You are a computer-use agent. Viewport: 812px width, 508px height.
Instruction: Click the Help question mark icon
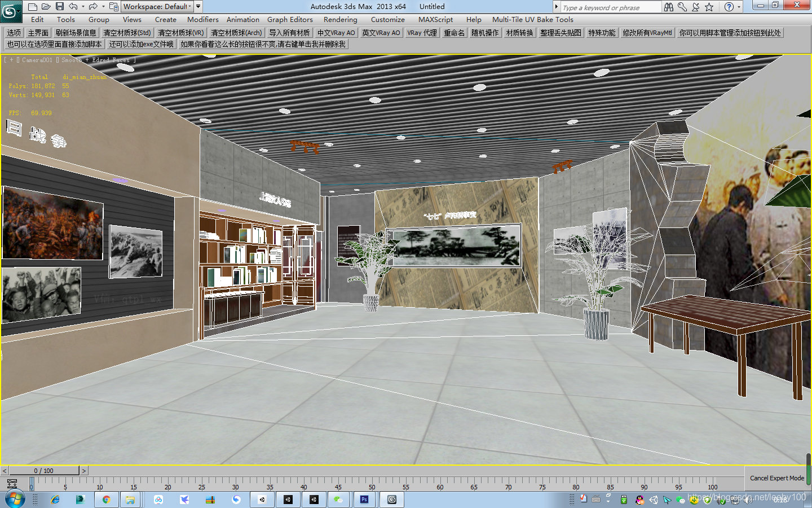[x=729, y=7]
